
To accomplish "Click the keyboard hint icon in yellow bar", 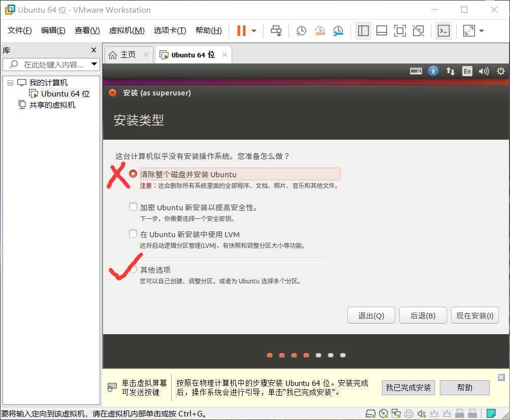I will pos(112,387).
